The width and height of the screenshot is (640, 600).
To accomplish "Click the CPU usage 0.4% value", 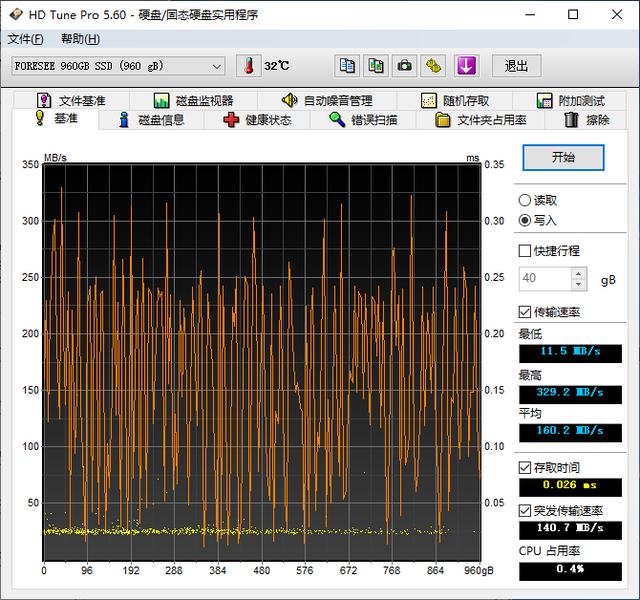I will click(x=570, y=571).
